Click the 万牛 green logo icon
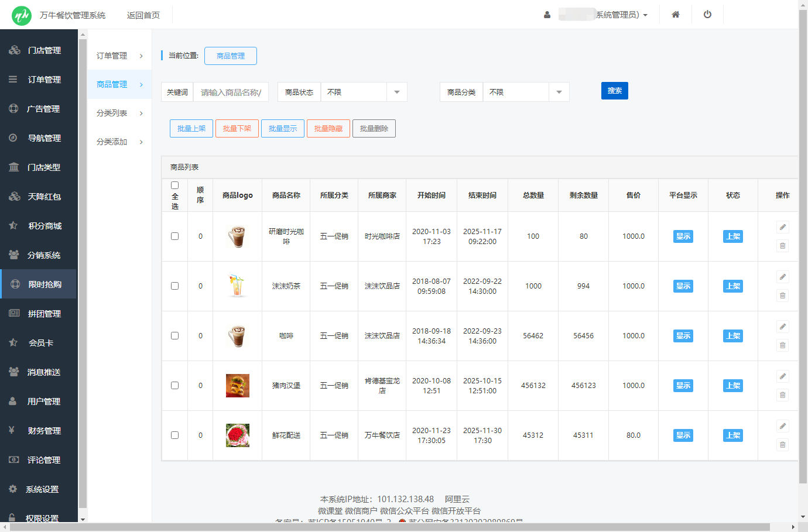This screenshot has height=532, width=808. pos(22,15)
